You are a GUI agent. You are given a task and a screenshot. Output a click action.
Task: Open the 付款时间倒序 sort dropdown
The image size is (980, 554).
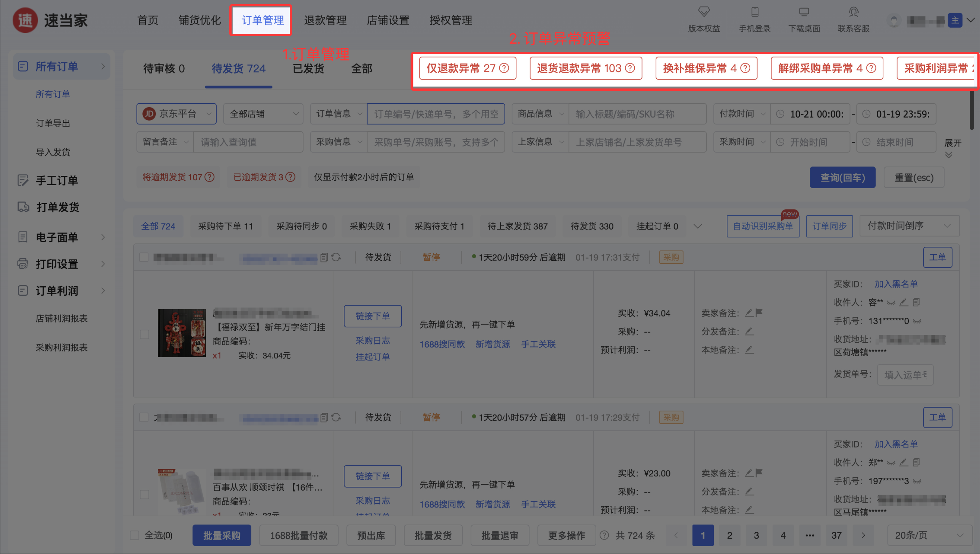(x=909, y=226)
